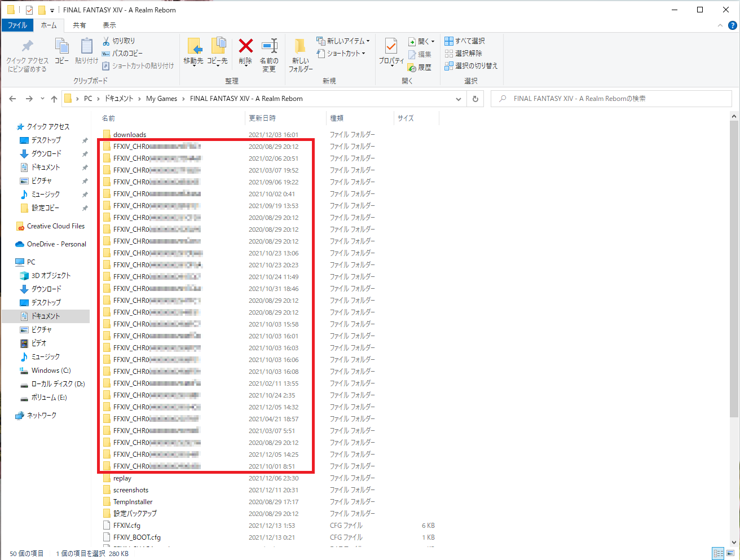Click Invert selection (選択の切り替え)
Image resolution: width=740 pixels, height=560 pixels.
coord(472,66)
